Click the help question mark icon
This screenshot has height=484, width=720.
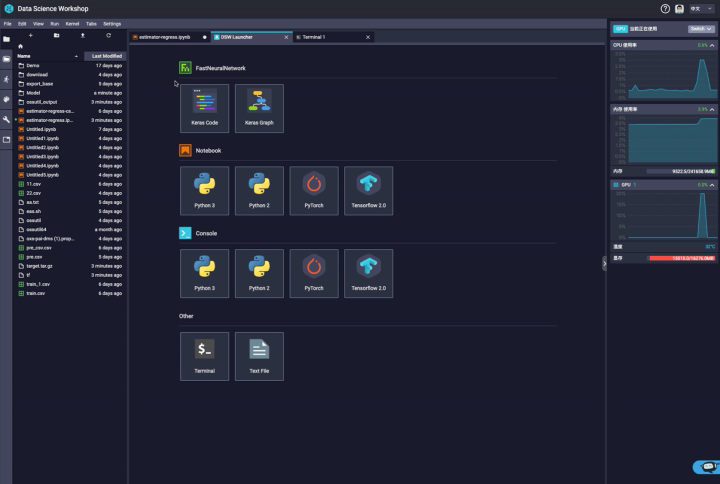pos(665,9)
